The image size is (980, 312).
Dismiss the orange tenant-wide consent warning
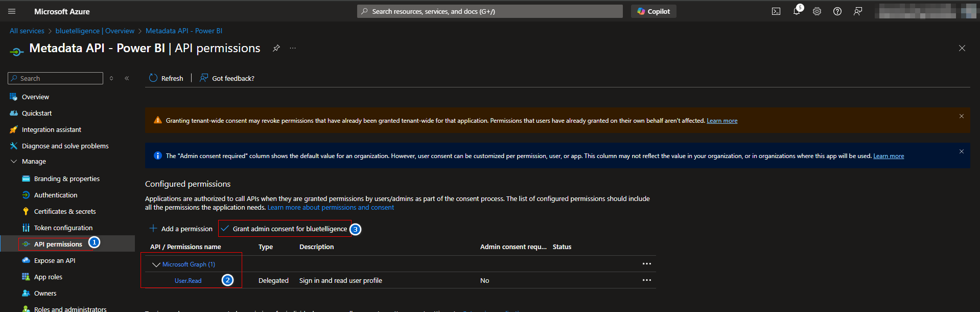coord(961,116)
